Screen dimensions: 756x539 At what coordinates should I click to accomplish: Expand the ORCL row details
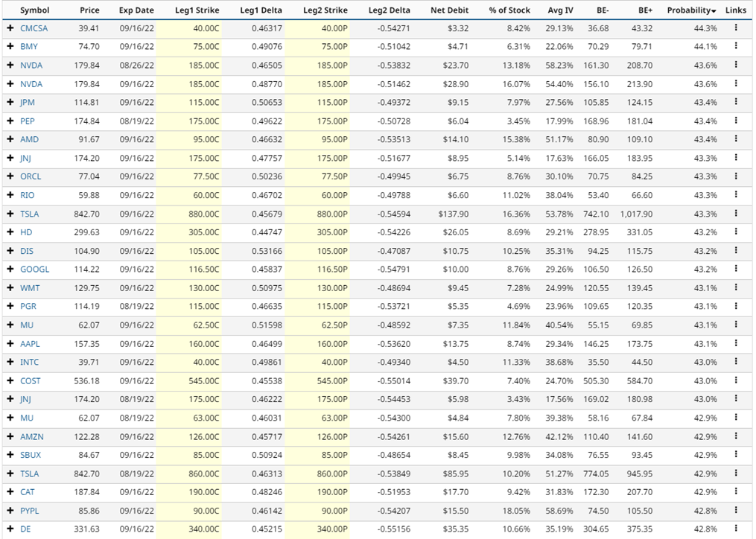click(10, 176)
